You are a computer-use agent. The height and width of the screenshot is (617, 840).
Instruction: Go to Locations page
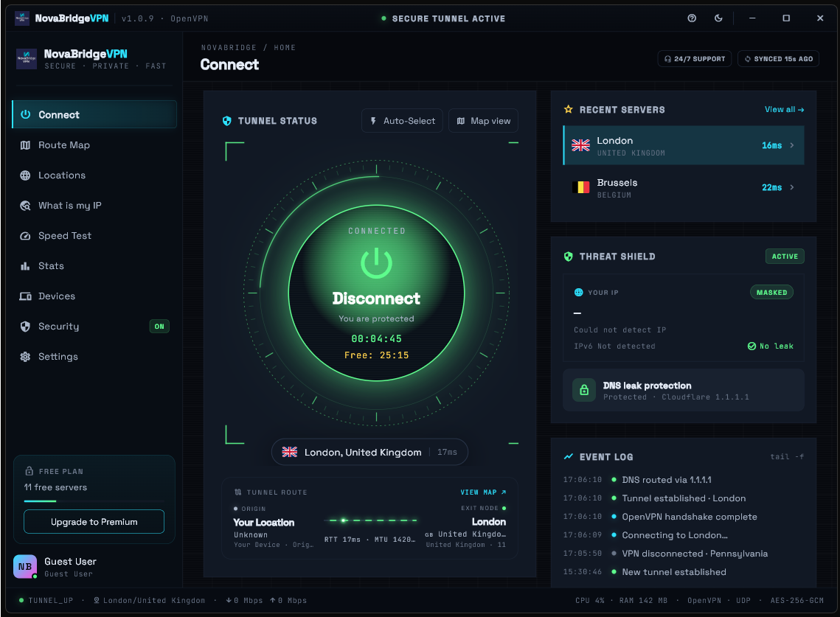coord(94,175)
